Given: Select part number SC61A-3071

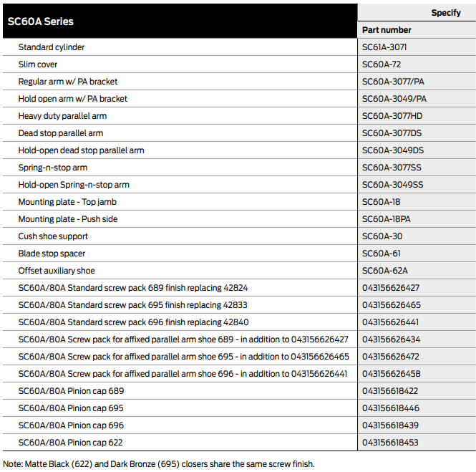Looking at the screenshot, I should (384, 47).
